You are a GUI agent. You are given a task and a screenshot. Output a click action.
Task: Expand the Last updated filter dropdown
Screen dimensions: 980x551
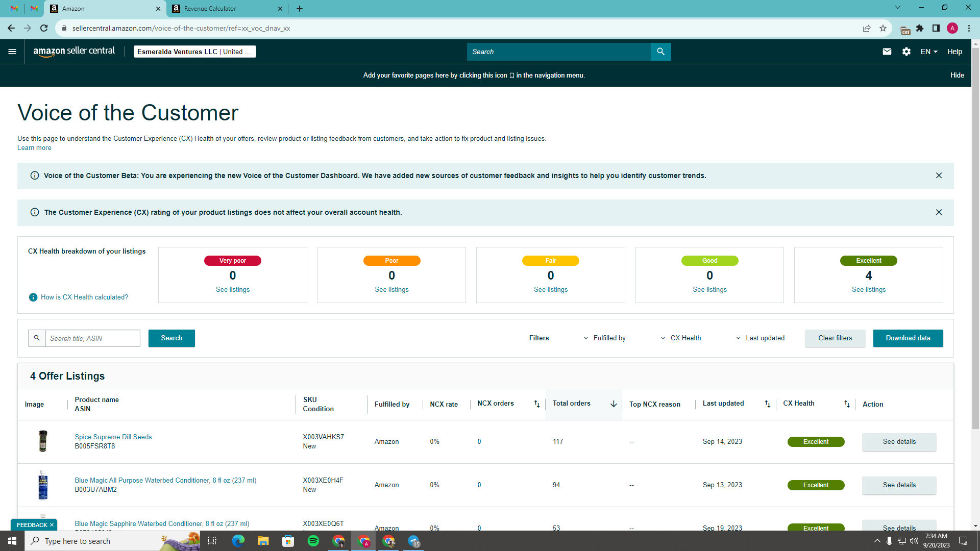coord(761,338)
